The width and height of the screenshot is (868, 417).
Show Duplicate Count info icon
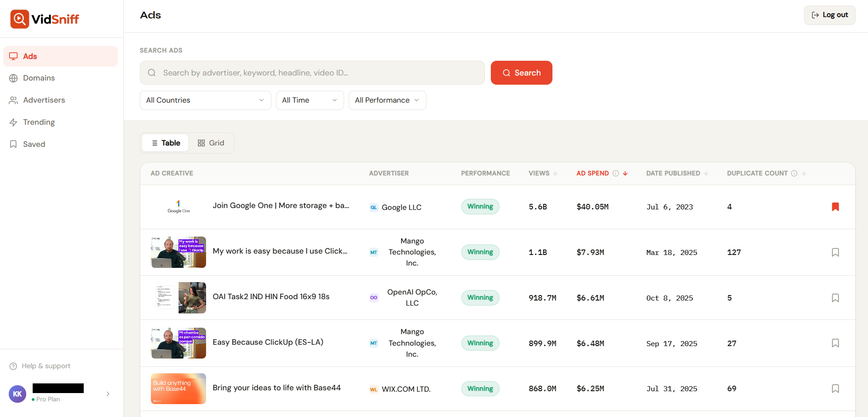point(794,174)
